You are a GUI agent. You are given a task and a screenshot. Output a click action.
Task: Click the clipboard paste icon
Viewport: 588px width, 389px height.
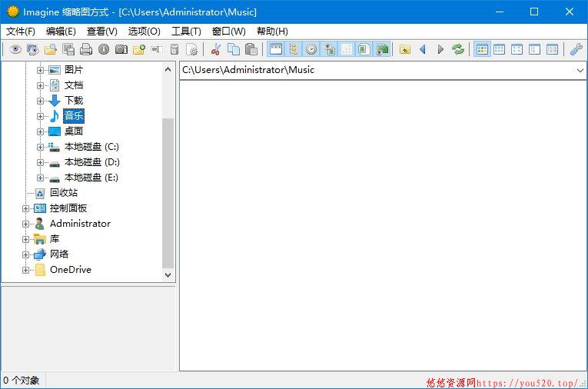click(x=251, y=49)
